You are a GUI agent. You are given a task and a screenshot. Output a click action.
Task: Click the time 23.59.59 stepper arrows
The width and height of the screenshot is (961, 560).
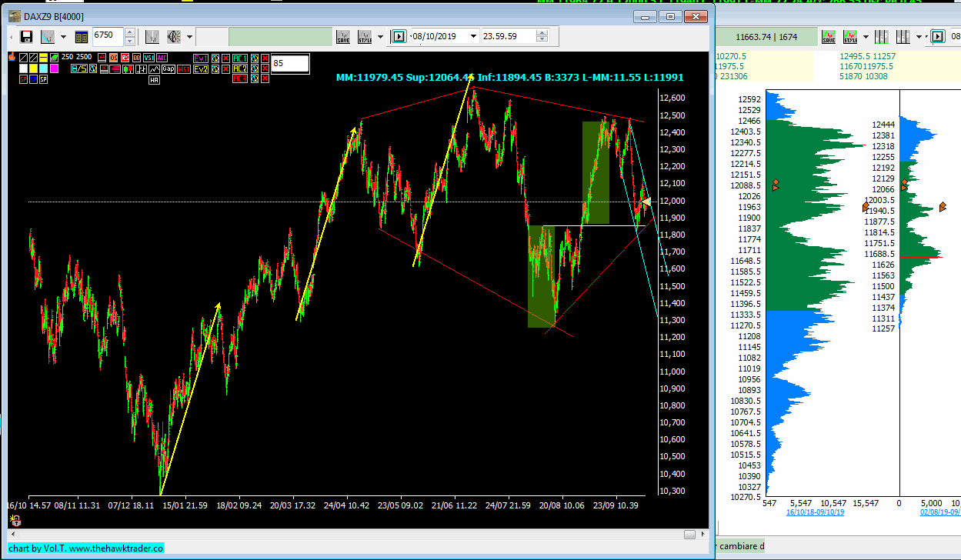pos(543,36)
